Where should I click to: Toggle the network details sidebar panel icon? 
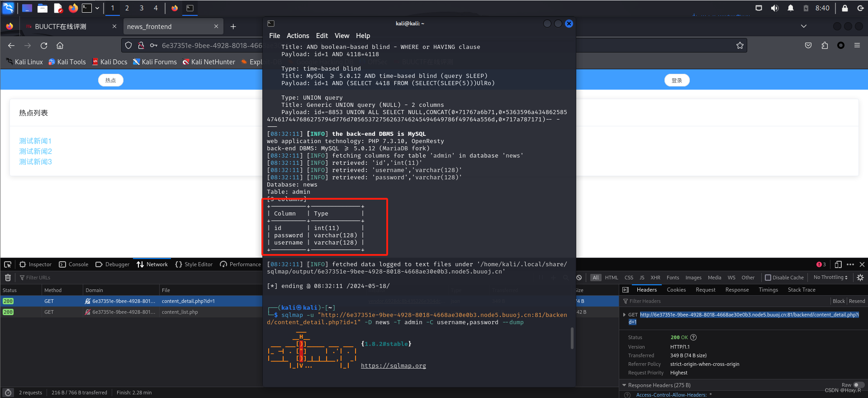626,290
